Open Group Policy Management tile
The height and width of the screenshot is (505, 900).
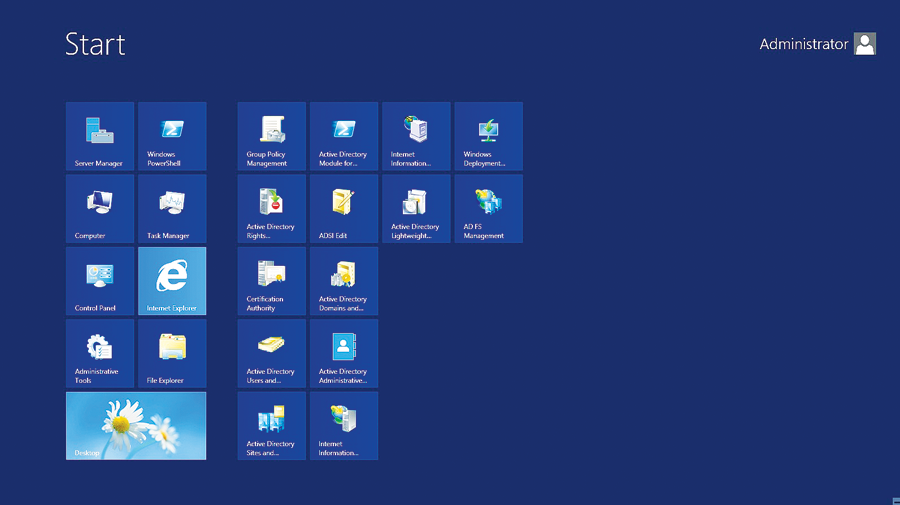[271, 137]
